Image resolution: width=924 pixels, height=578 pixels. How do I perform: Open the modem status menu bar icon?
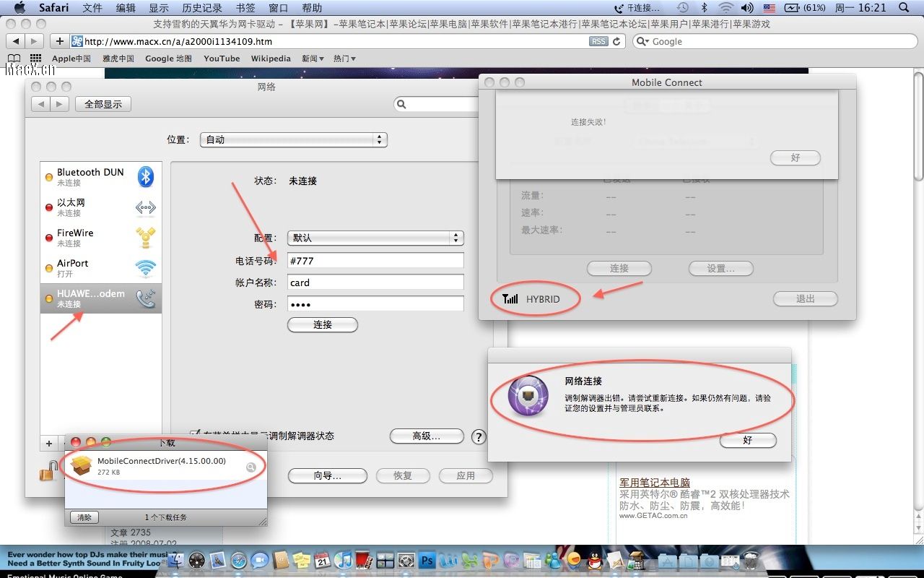point(637,8)
